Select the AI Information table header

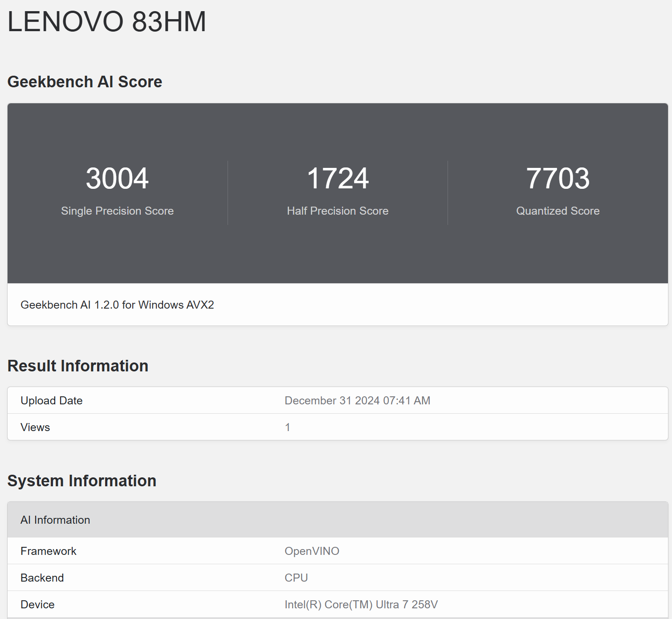click(55, 520)
